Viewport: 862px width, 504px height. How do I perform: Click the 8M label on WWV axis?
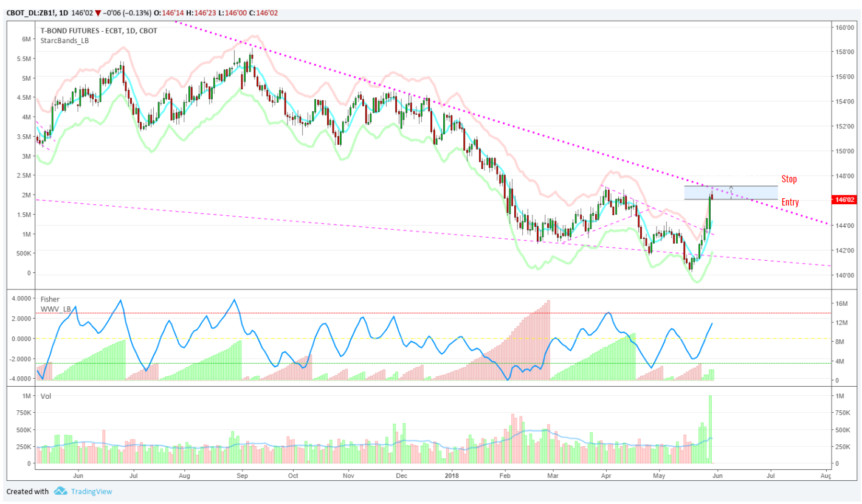[x=840, y=342]
